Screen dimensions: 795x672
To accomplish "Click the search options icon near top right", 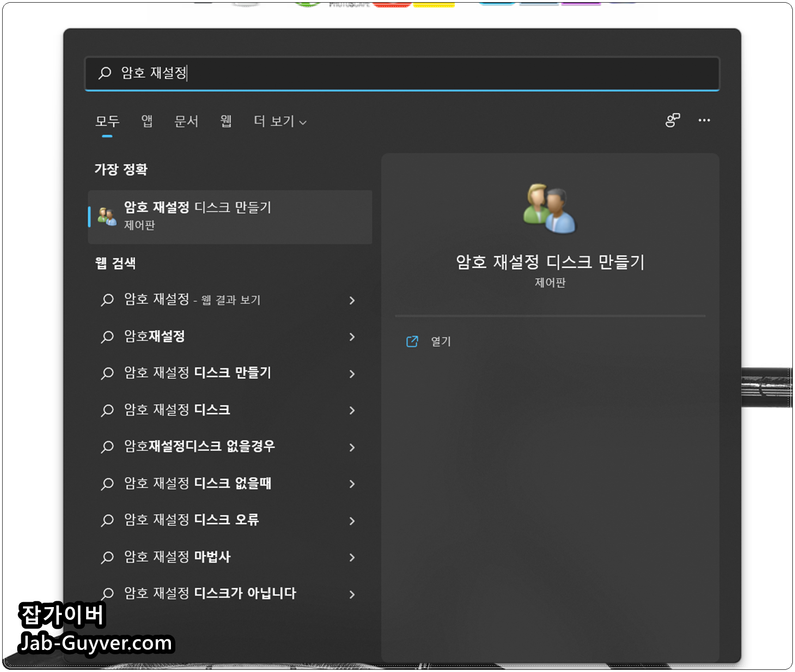I will tap(673, 121).
